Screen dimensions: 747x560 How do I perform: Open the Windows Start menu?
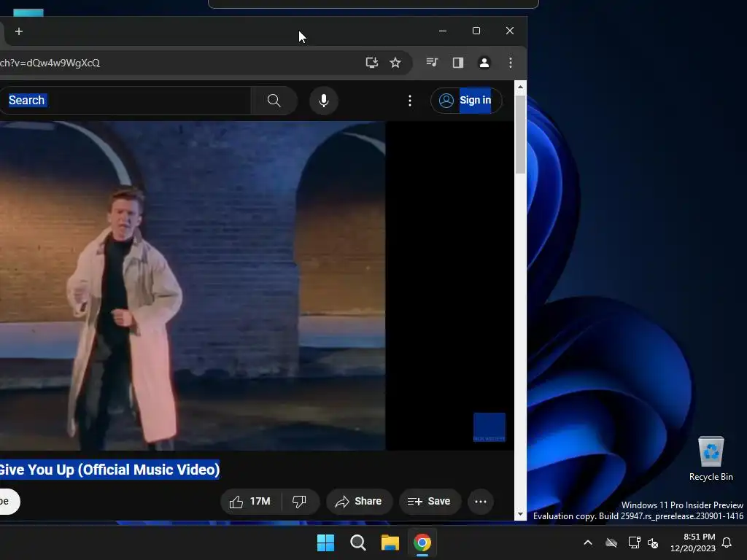(x=326, y=542)
